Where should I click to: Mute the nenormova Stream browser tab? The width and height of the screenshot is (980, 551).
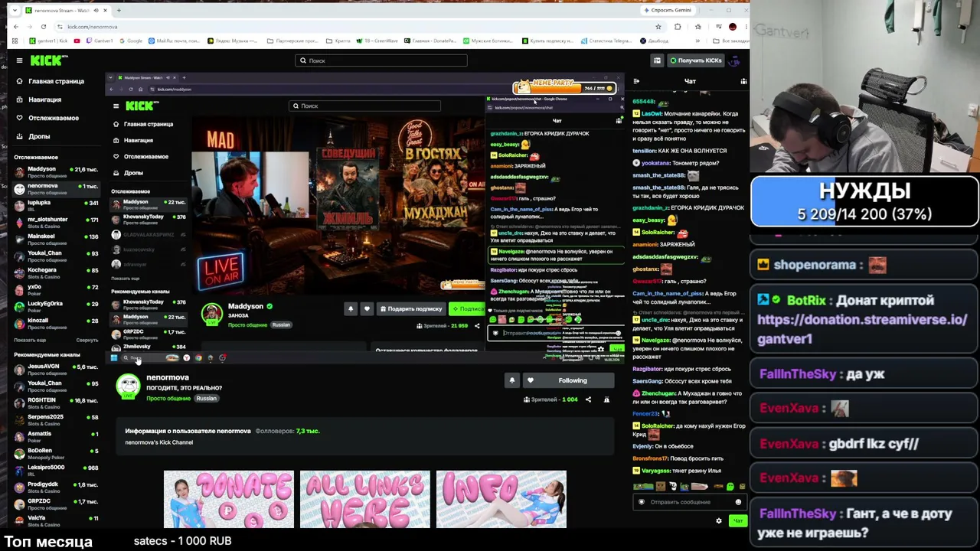(96, 11)
